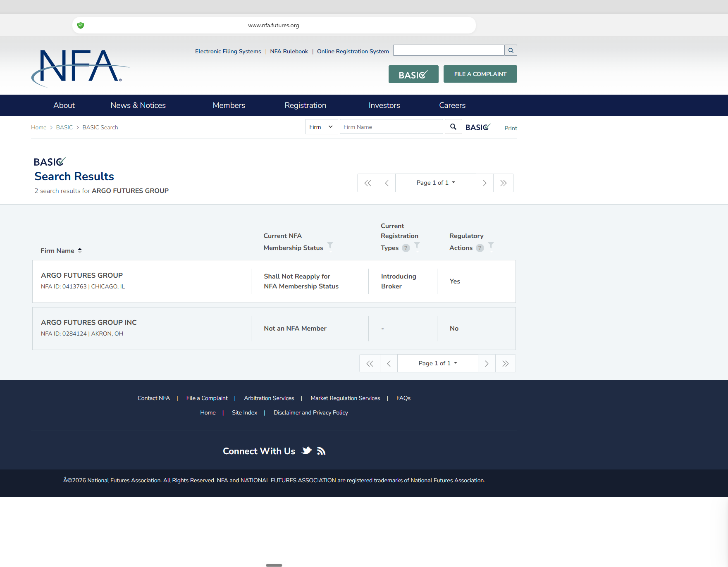
Task: Click Site Index footer link
Action: pos(245,412)
